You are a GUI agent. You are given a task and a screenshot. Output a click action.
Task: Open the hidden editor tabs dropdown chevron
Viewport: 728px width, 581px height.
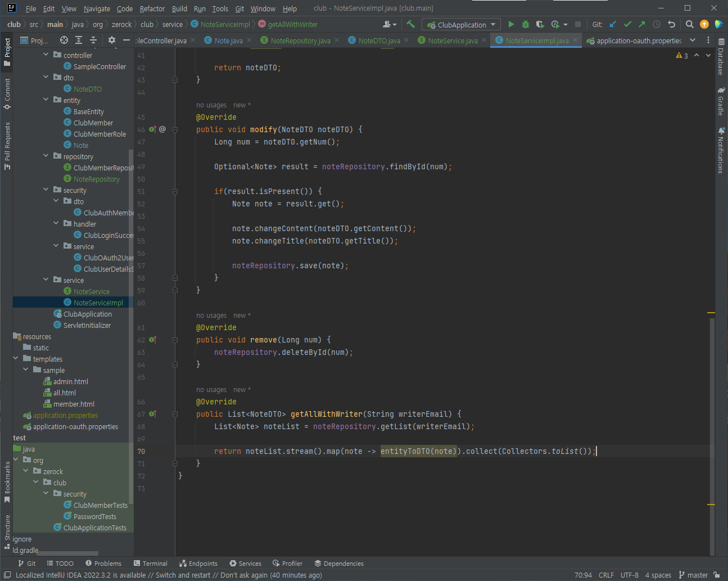[x=693, y=40]
